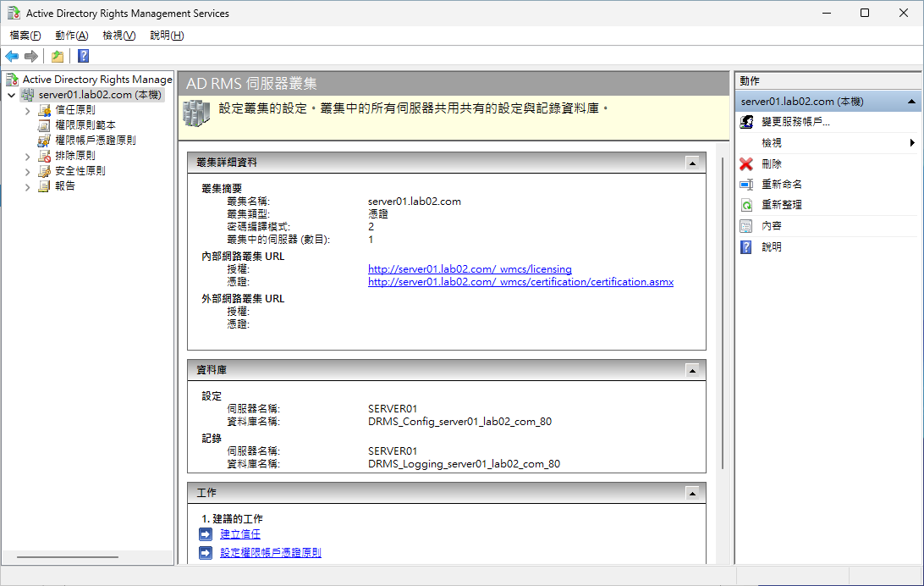
Task: Collapse the server01.lab02.com actions group
Action: tap(911, 102)
